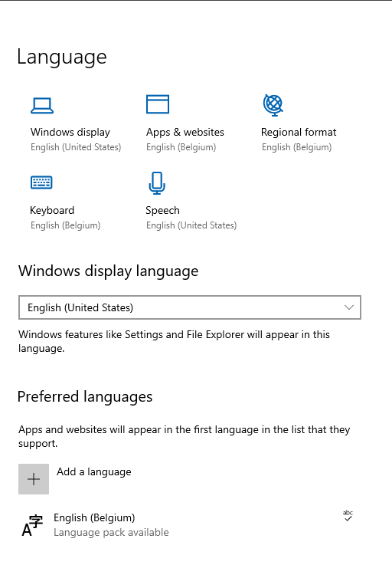Open the Windows display language dropdown

(x=190, y=307)
